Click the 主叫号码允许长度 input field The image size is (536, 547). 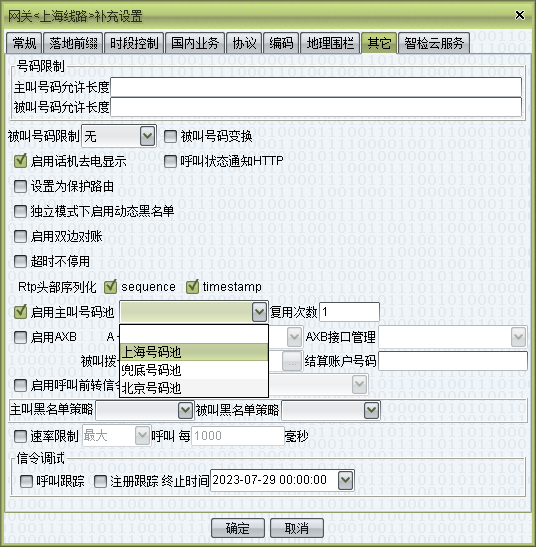click(x=316, y=87)
